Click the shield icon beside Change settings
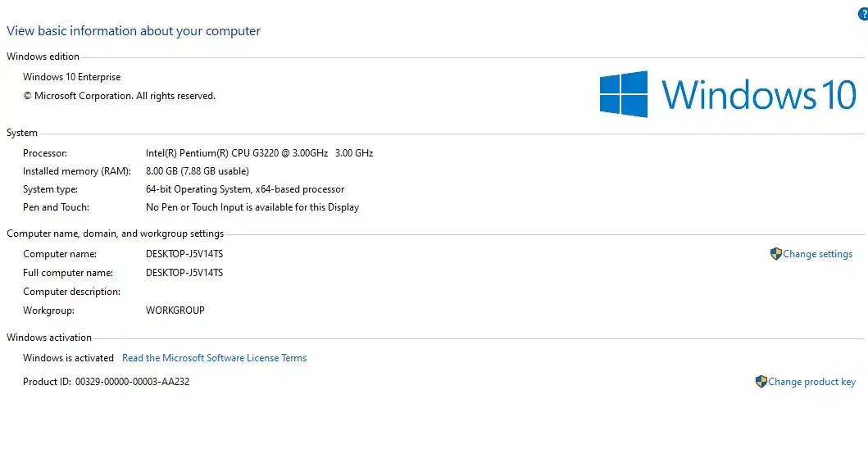Viewport: 868px width, 449px height. pos(775,254)
